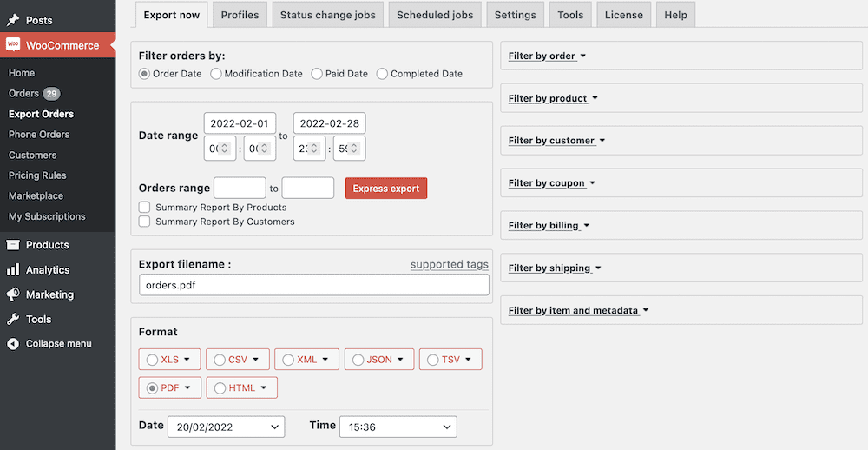Click the Tools wrench icon
The image size is (868, 450).
point(13,319)
